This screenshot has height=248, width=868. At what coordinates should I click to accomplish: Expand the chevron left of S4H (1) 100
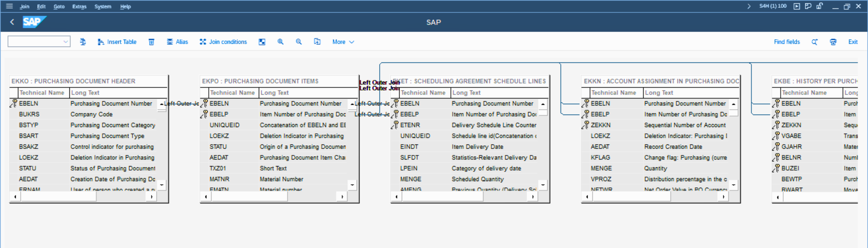click(x=749, y=6)
